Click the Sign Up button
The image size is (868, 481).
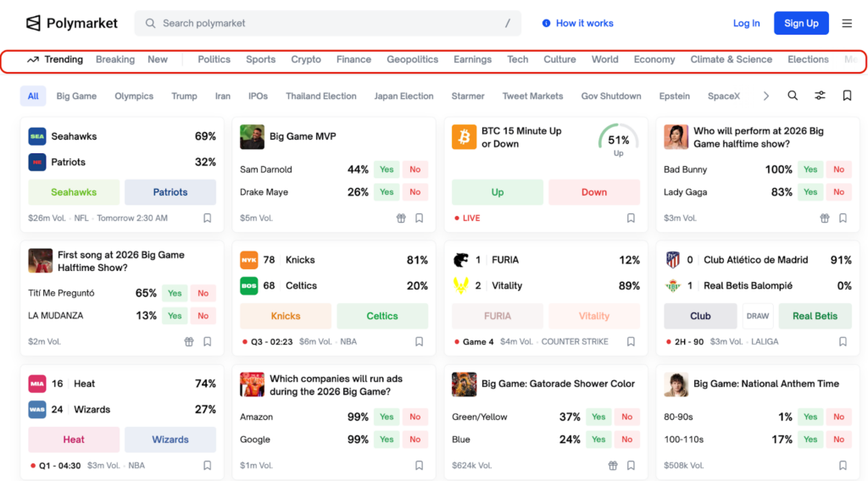800,24
